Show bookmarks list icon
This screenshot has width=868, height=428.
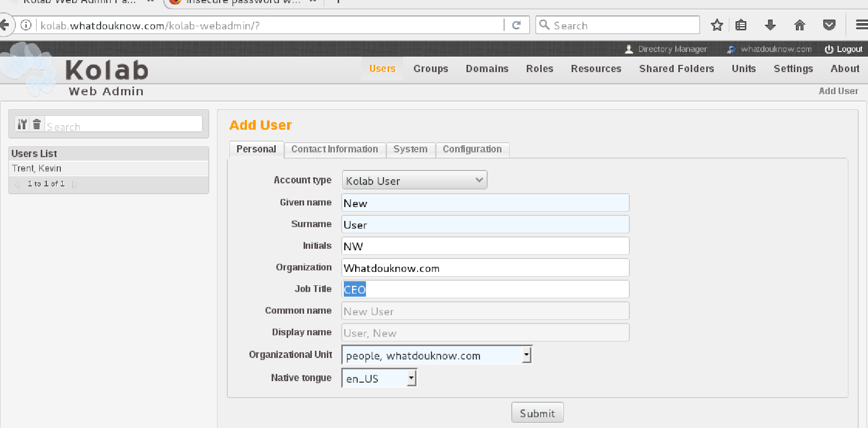tap(741, 25)
